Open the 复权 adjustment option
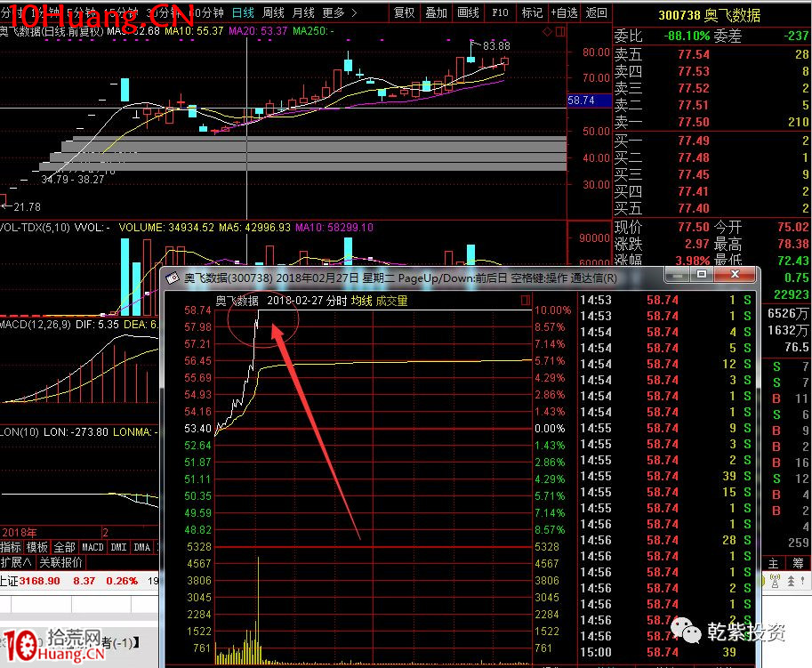Screen dimensions: 812x668 pos(405,12)
